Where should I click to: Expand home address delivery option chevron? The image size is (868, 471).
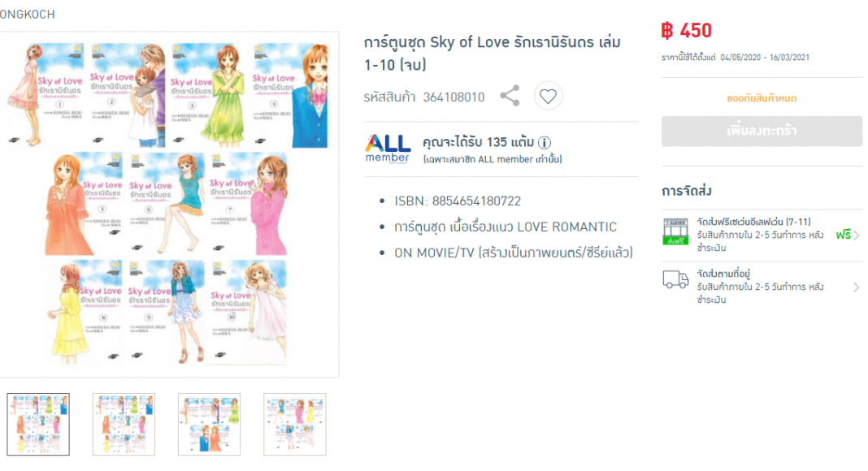coord(857,287)
